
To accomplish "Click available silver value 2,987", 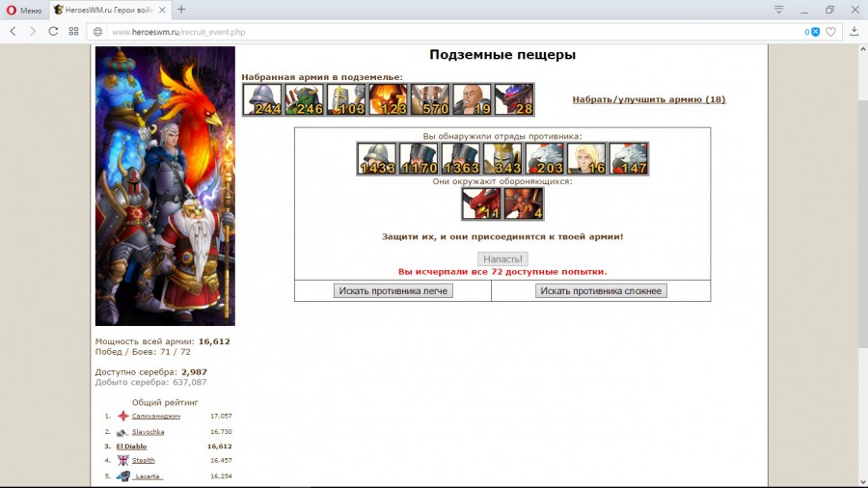I will pyautogui.click(x=194, y=372).
